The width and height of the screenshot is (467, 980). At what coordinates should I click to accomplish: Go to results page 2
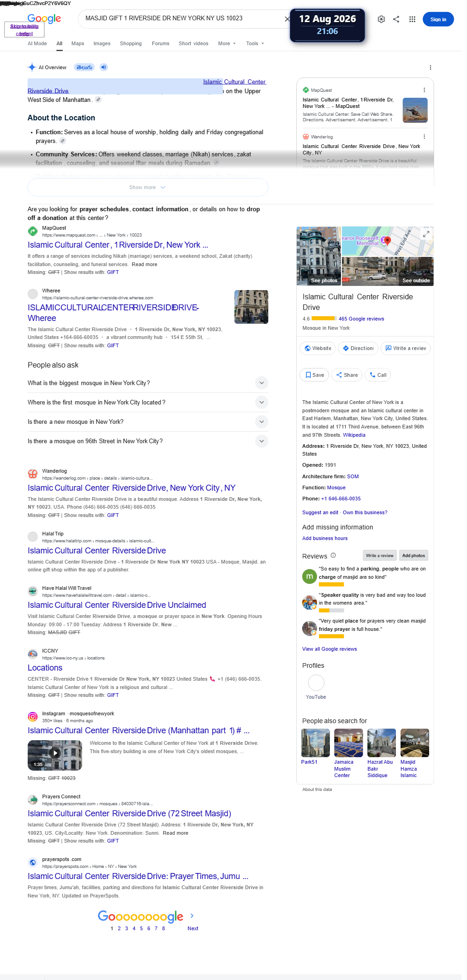point(119,928)
